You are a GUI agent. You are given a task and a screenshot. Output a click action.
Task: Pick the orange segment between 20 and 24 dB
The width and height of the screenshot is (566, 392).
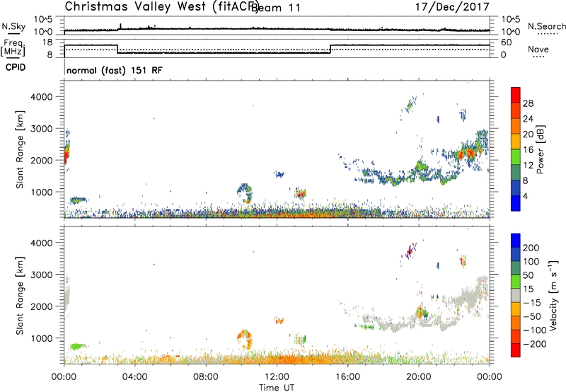(x=516, y=127)
